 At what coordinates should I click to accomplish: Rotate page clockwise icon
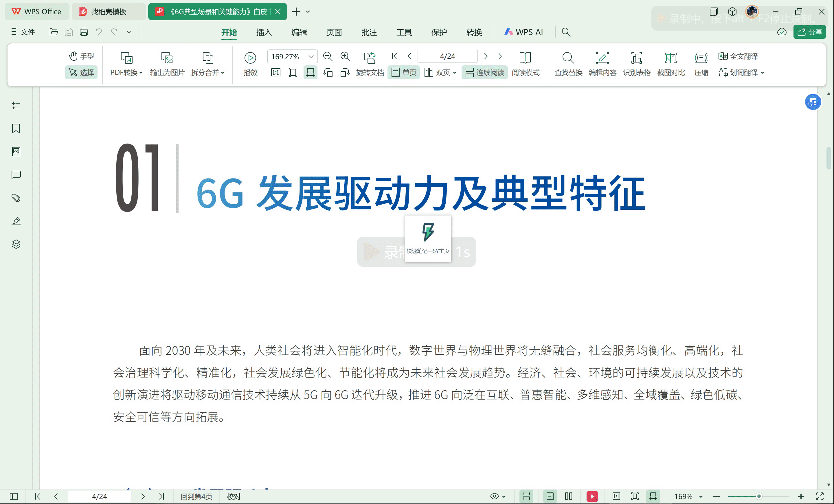click(x=345, y=72)
